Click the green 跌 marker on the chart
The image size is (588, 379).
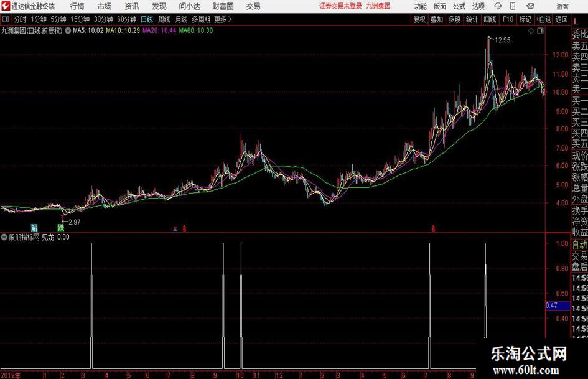point(61,227)
